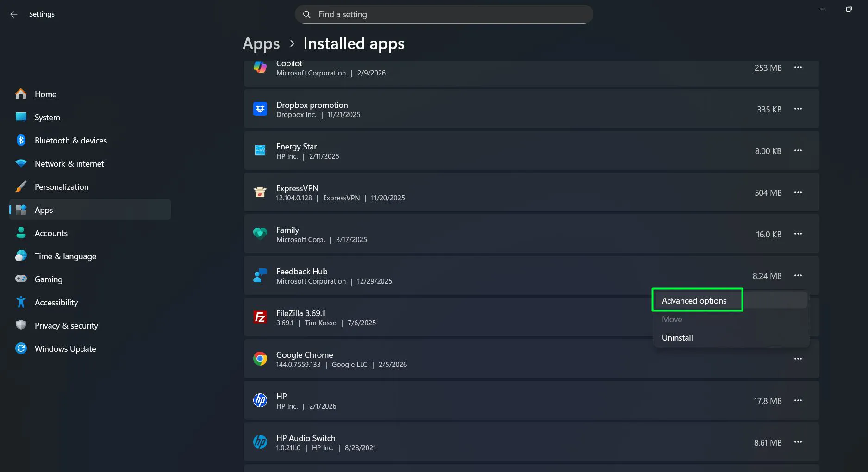Click the Gaming controller icon in sidebar
The height and width of the screenshot is (472, 868).
point(21,279)
